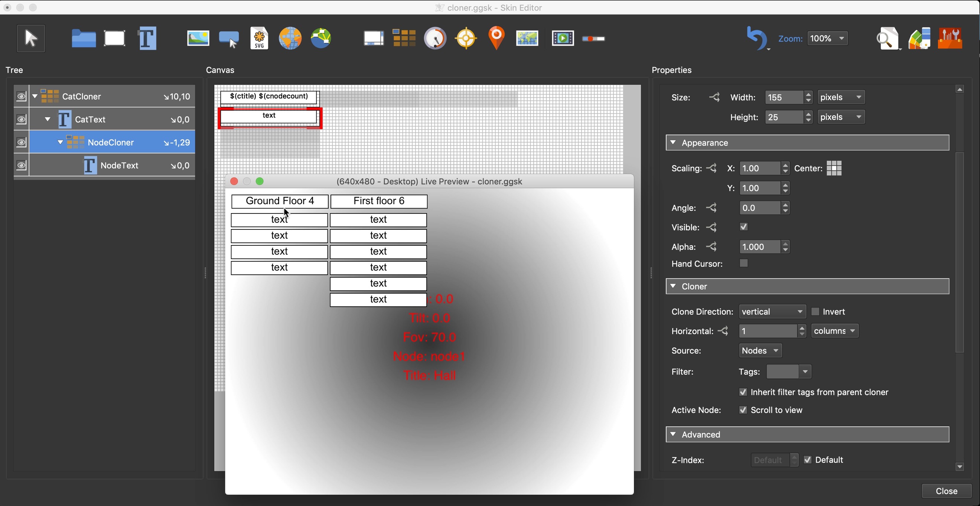Toggle Inherit filter tags from parent cloner

point(743,392)
